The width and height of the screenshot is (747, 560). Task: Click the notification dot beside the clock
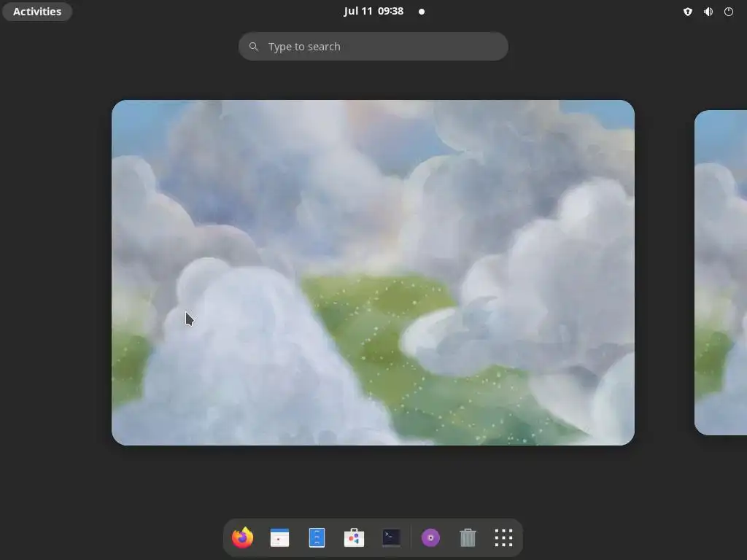422,12
